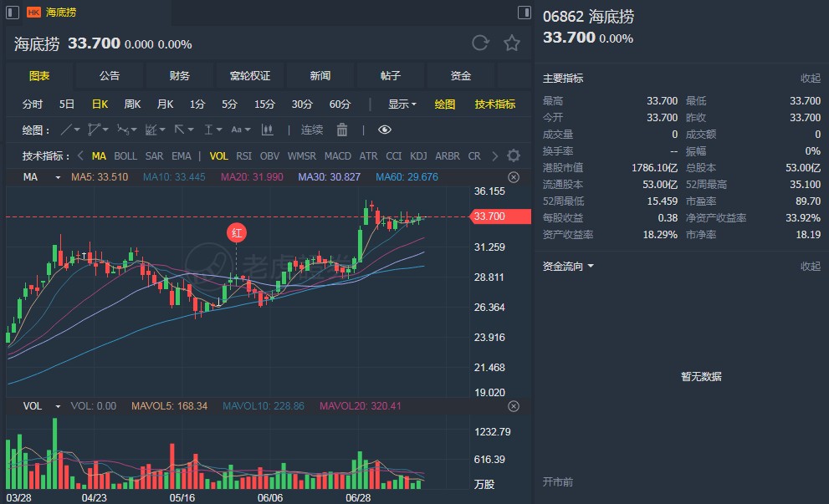Collapse the 主要指标 section via 收起
Screen dimensions: 829x504
pyautogui.click(x=810, y=79)
